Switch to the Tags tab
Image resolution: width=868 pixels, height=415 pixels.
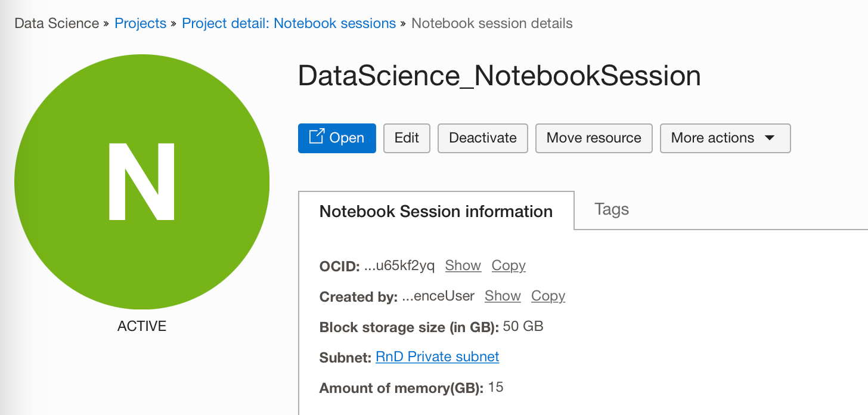coord(612,209)
